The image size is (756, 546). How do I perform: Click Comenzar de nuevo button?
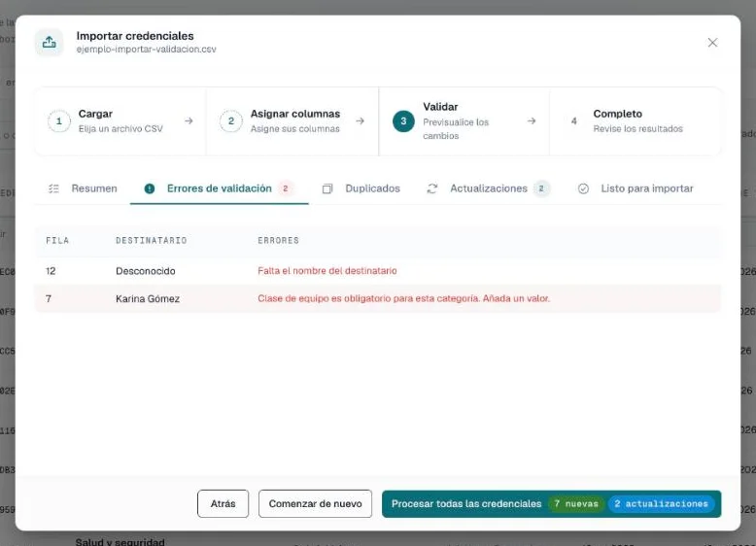[x=315, y=503]
